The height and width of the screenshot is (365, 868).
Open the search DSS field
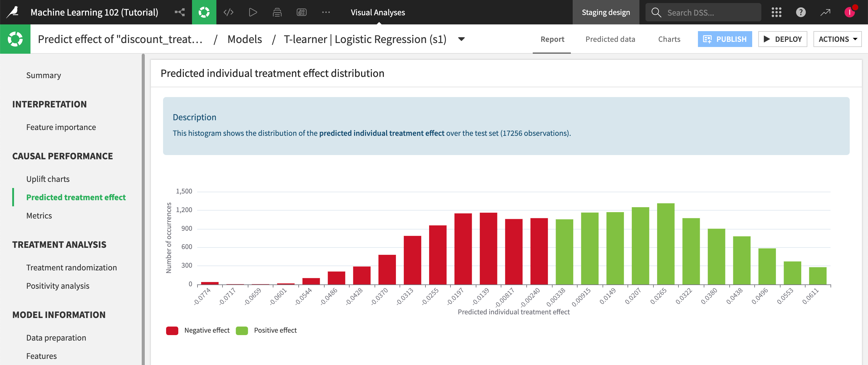703,12
